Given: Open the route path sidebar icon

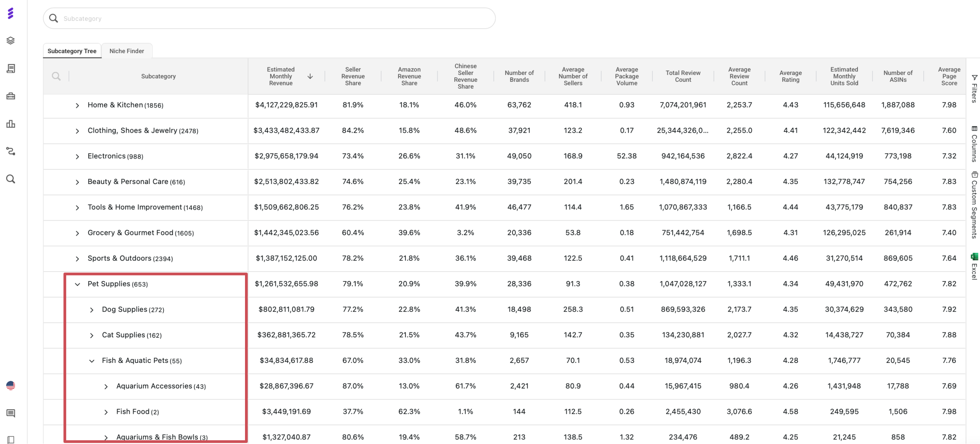Looking at the screenshot, I should pyautogui.click(x=11, y=151).
